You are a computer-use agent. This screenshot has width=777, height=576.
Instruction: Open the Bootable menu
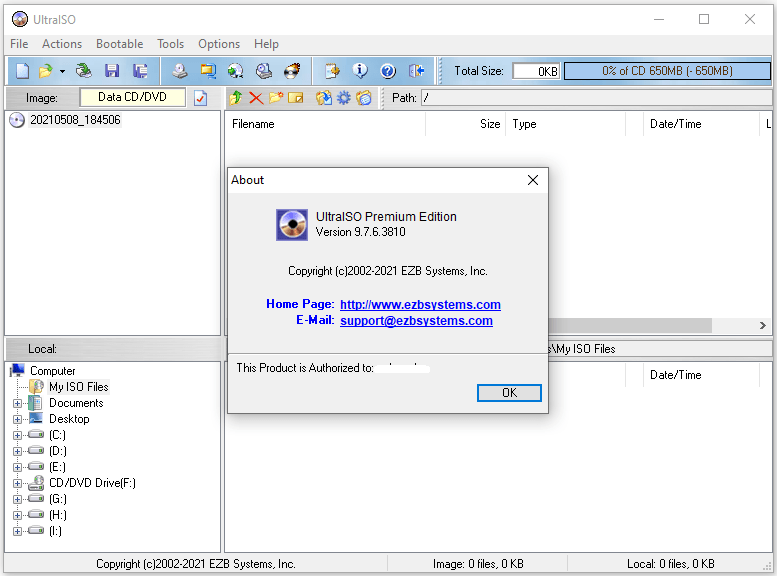(119, 44)
